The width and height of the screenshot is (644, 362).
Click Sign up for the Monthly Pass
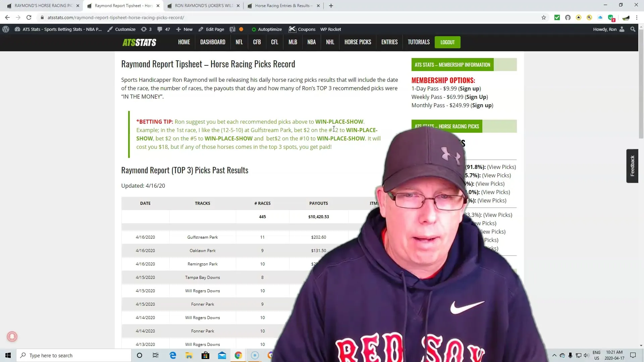482,105
